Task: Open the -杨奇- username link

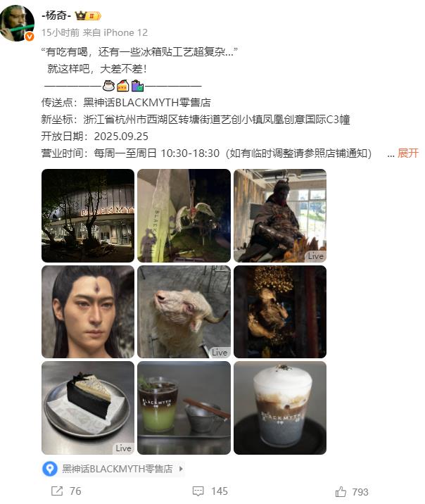Action: [x=56, y=15]
